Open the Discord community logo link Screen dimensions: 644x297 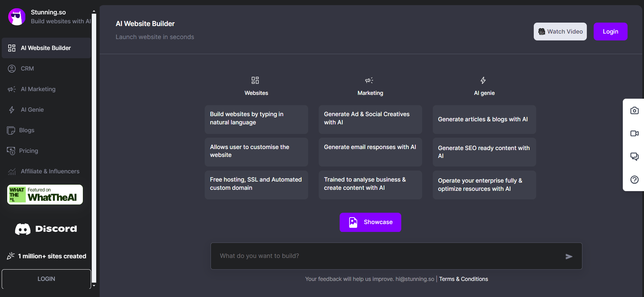[46, 229]
